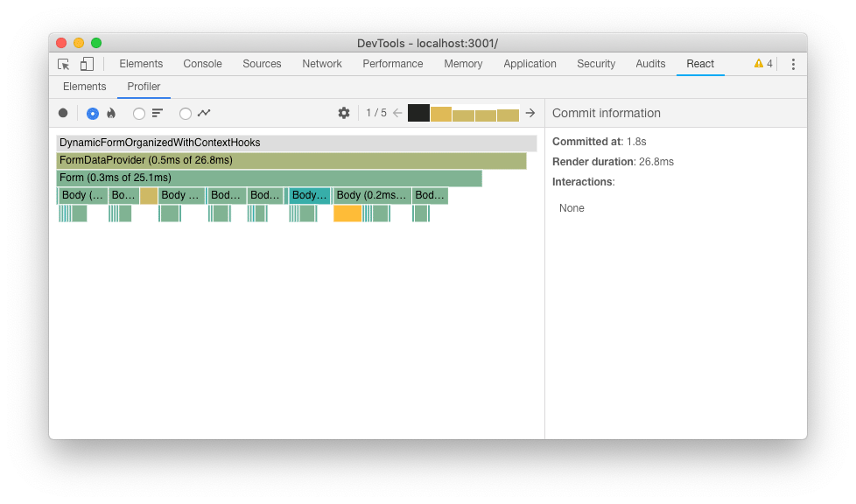Select the fourth commit bar in commit selector
Screen dimensions: 856x504
487,113
